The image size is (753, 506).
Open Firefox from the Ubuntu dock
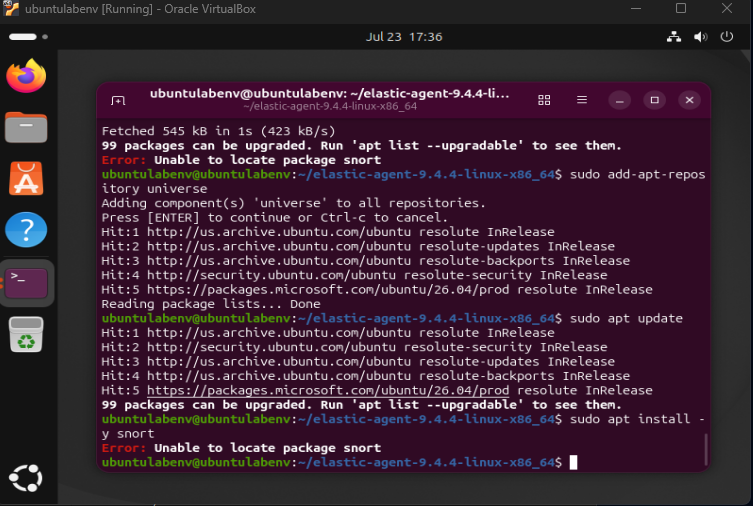[26, 76]
